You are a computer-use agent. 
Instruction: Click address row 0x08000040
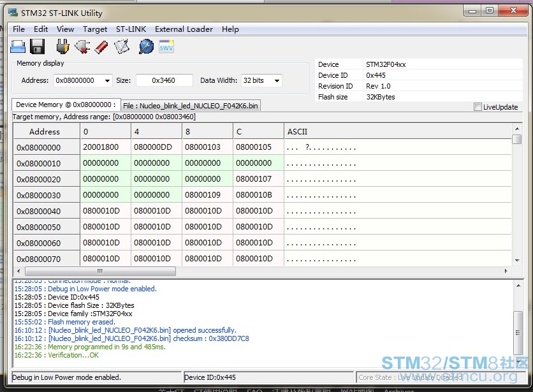[47, 211]
